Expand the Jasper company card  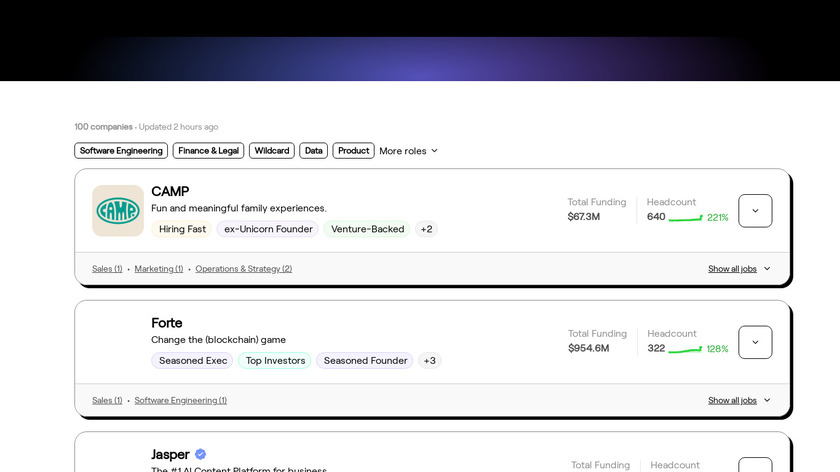755,464
